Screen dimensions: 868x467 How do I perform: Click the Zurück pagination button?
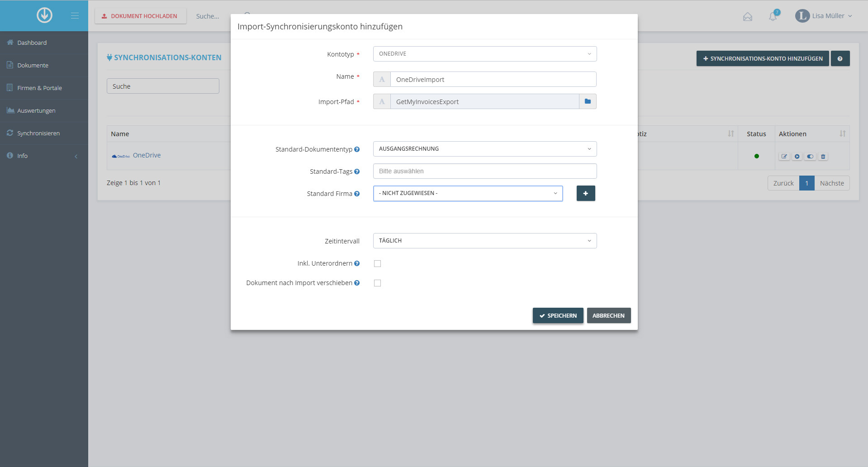[783, 183]
